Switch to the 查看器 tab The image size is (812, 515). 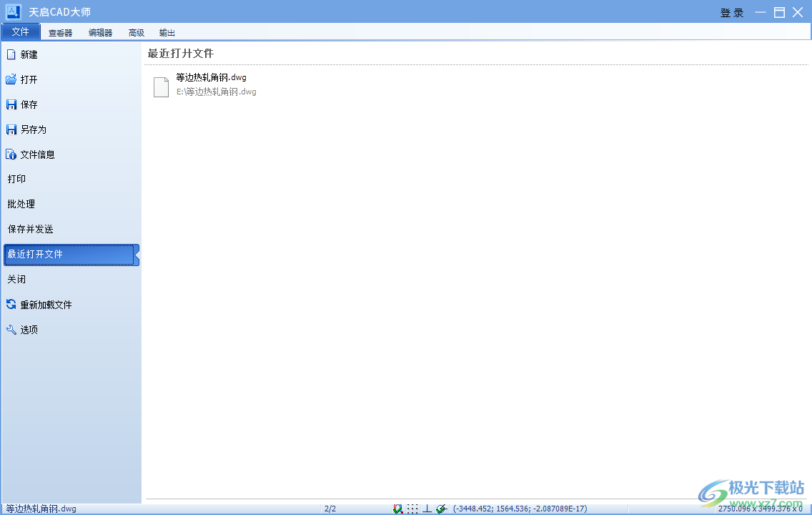61,33
